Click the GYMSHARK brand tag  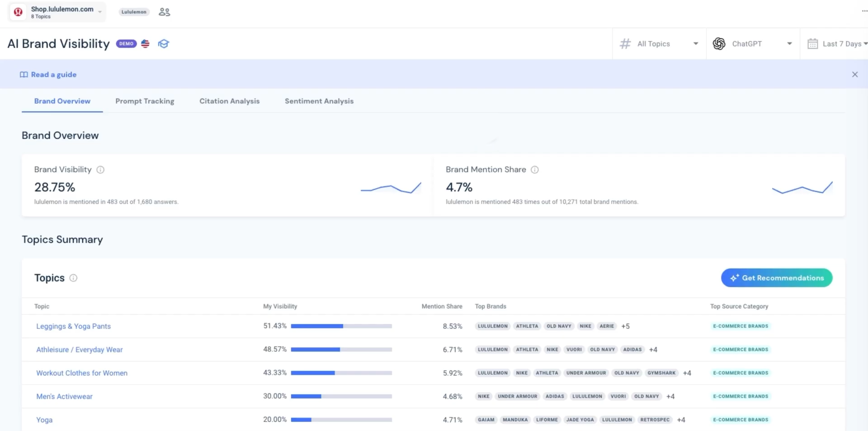(x=661, y=373)
